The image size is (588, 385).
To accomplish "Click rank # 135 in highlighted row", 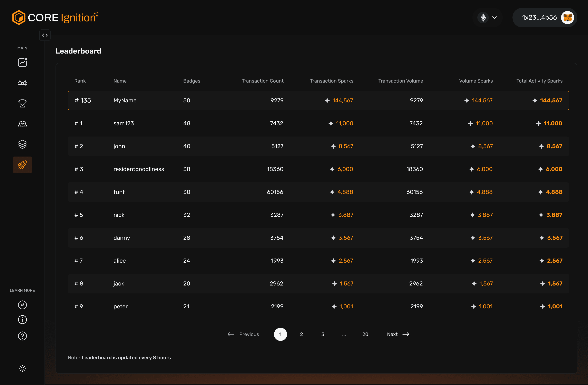I will click(83, 100).
